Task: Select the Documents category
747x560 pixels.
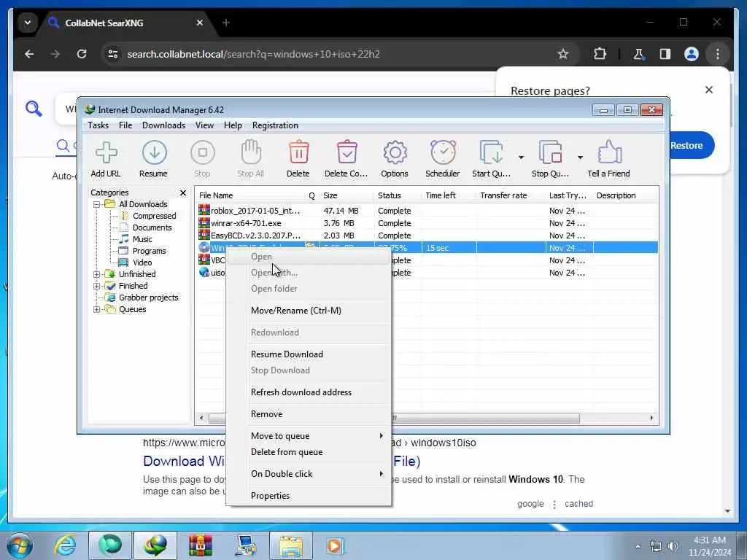Action: (152, 227)
